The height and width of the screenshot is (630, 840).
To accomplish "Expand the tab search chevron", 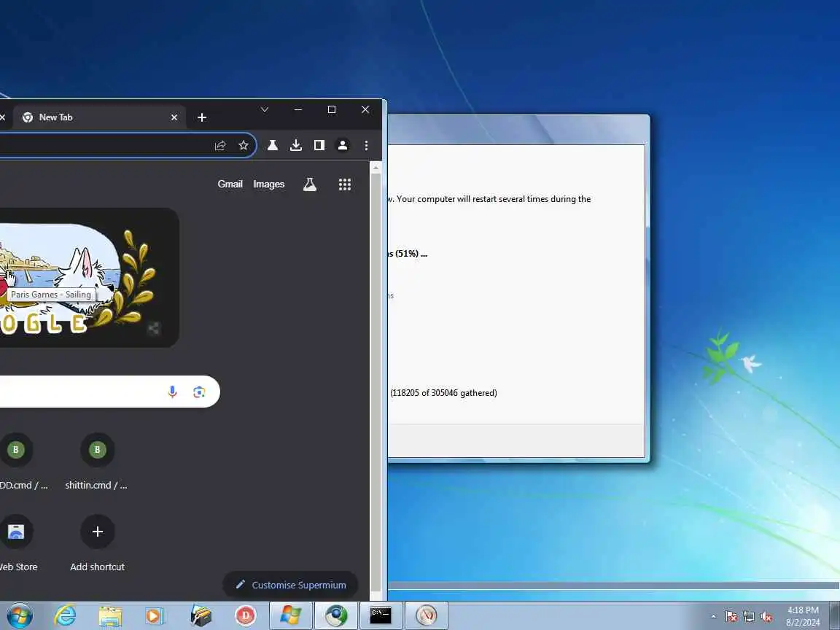I will coord(265,109).
